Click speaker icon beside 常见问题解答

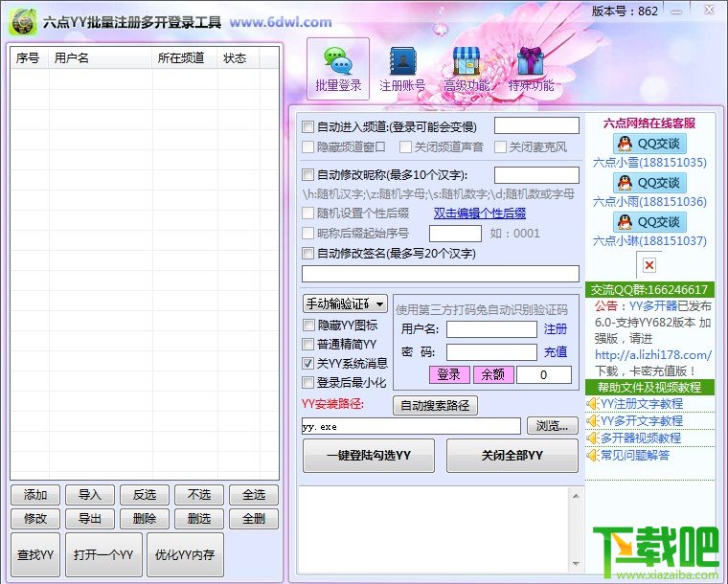pyautogui.click(x=592, y=455)
